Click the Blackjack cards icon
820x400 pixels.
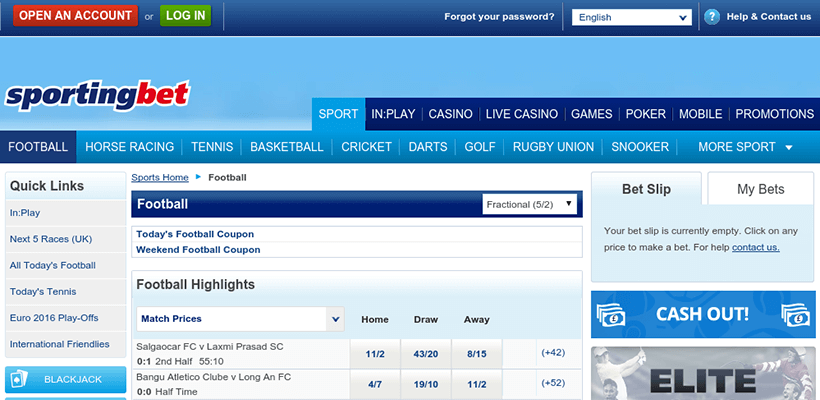[18, 379]
